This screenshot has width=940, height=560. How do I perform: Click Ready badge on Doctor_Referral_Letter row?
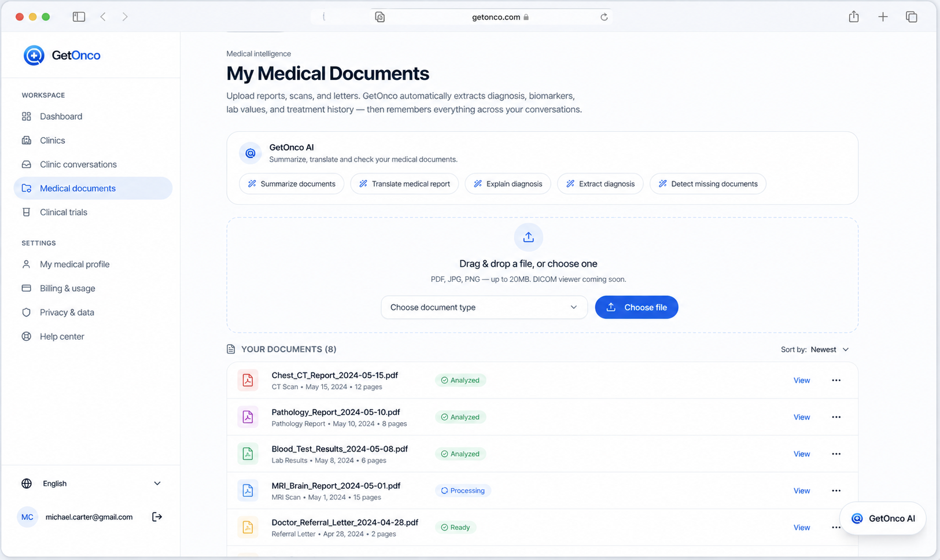[456, 528]
